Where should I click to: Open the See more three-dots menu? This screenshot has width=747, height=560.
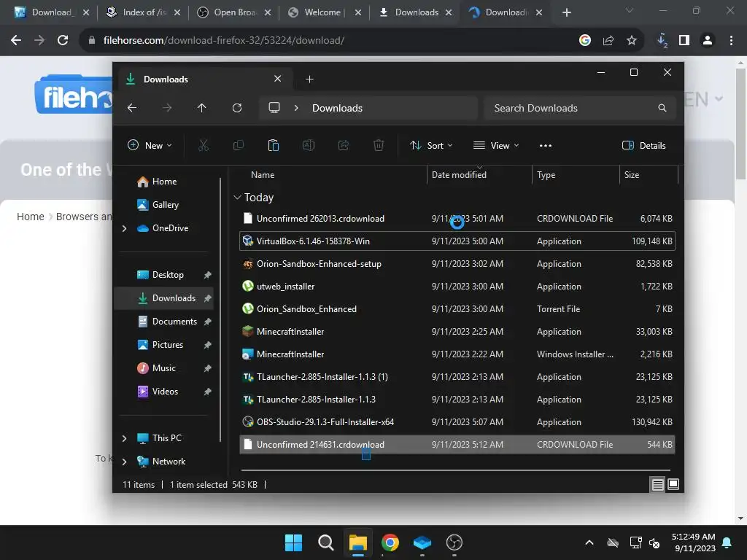[546, 145]
